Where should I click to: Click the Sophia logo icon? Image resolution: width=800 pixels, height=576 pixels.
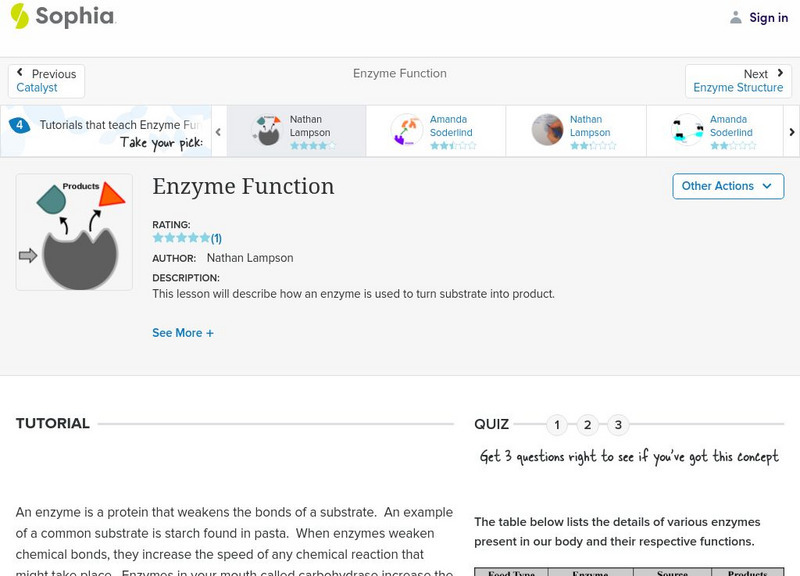pyautogui.click(x=19, y=16)
